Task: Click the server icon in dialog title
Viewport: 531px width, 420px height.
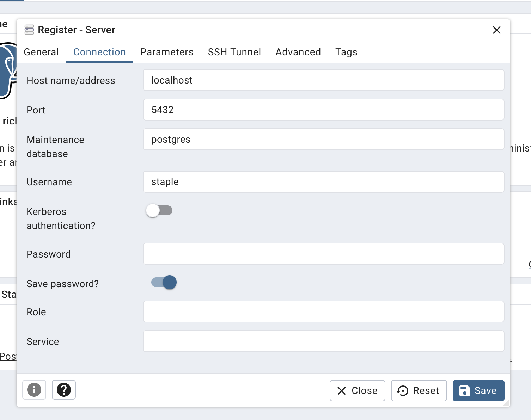Action: (x=29, y=30)
